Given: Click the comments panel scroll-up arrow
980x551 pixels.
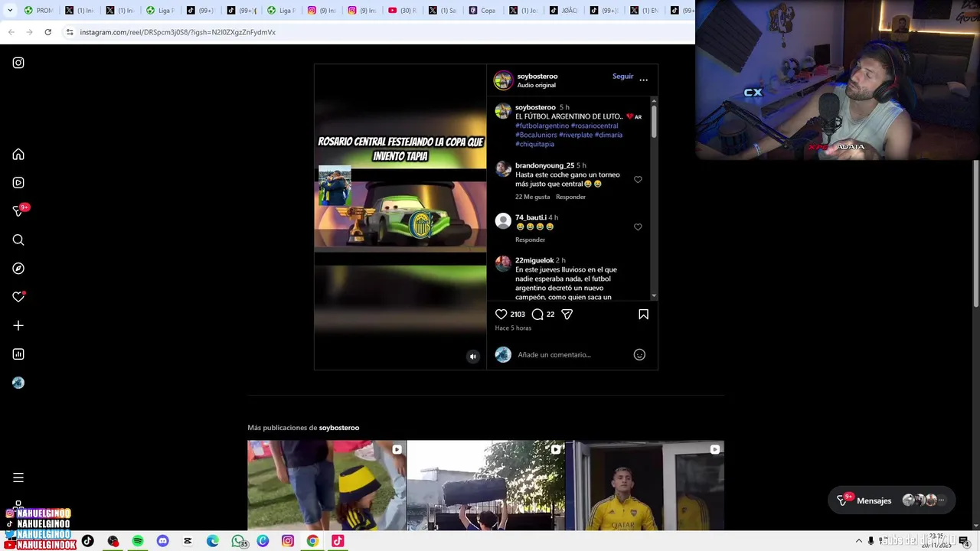Looking at the screenshot, I should point(654,101).
